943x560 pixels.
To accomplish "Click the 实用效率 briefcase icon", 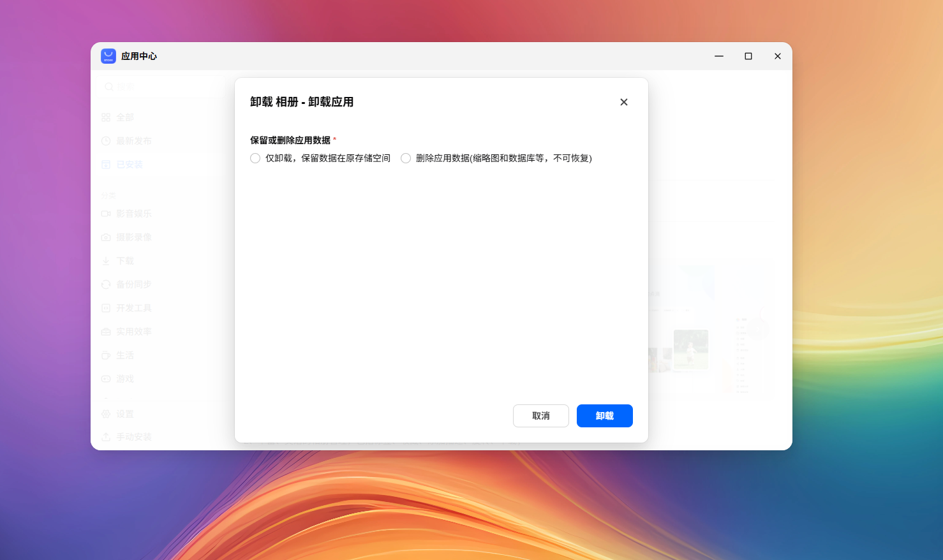I will point(106,332).
